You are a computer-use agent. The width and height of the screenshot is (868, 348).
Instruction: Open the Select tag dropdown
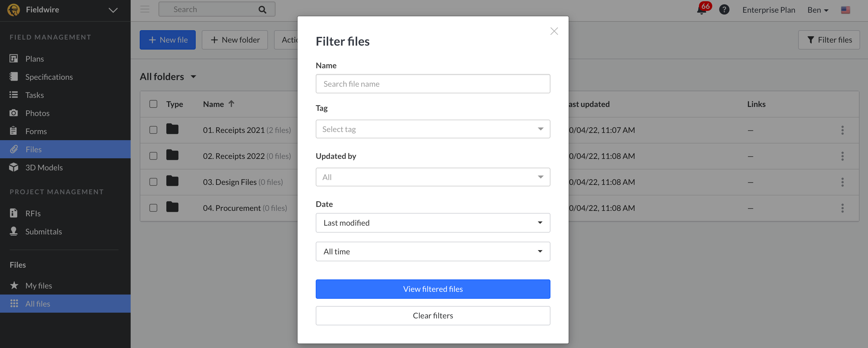tap(433, 129)
